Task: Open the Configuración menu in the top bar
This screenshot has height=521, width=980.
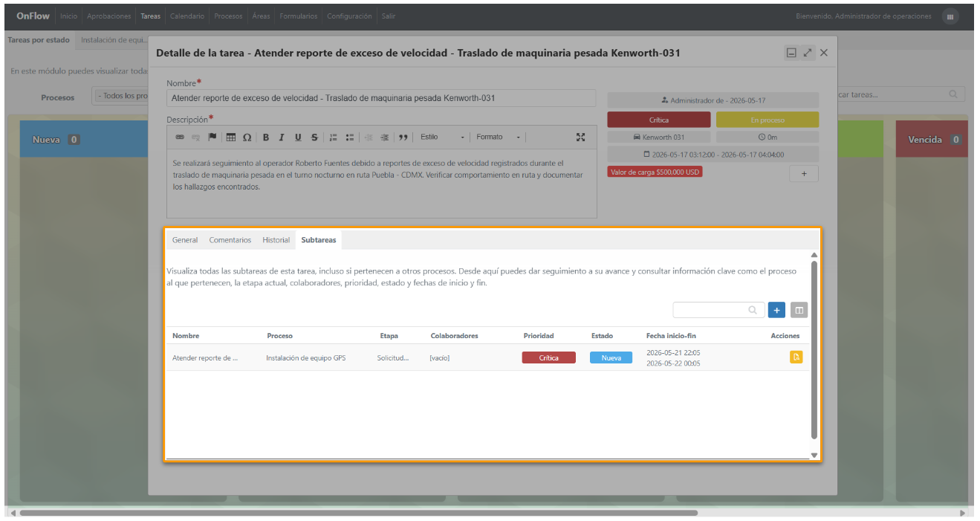Action: click(x=349, y=16)
